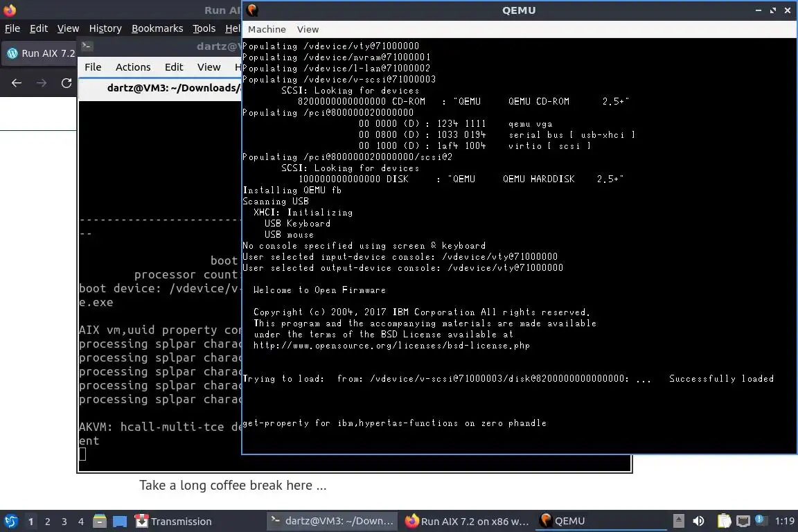Open terminal File menu
Image resolution: width=798 pixels, height=532 pixels.
[93, 67]
